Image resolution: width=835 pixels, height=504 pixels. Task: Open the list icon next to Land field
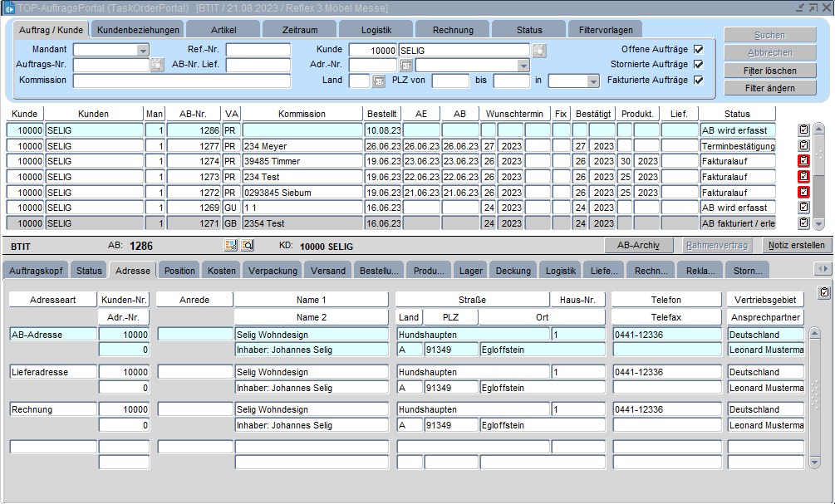379,81
